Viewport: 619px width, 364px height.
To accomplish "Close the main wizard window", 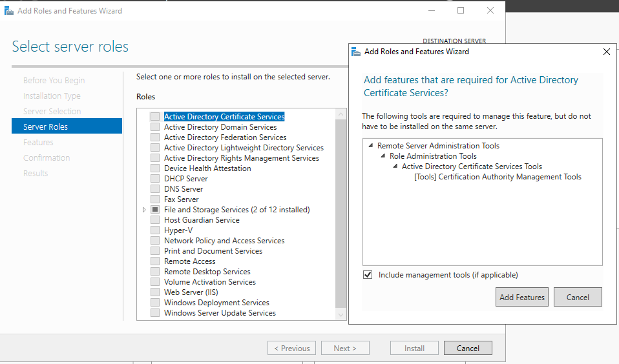I will [490, 10].
